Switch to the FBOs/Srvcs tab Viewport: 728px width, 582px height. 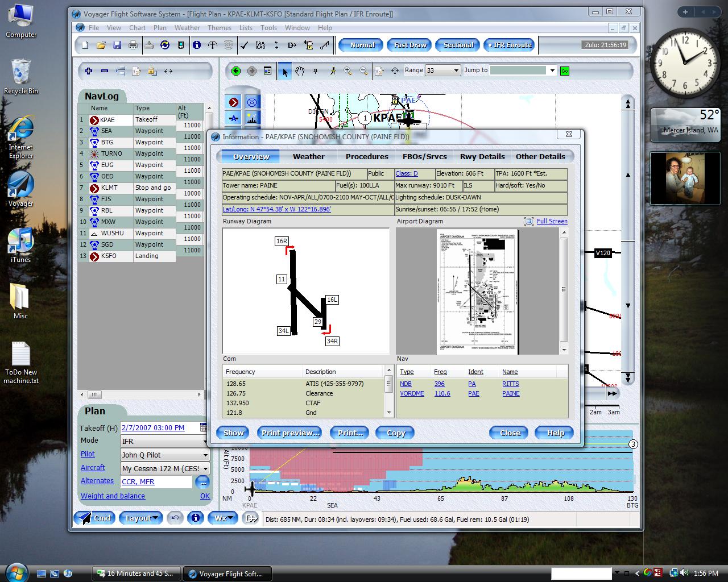click(x=425, y=156)
